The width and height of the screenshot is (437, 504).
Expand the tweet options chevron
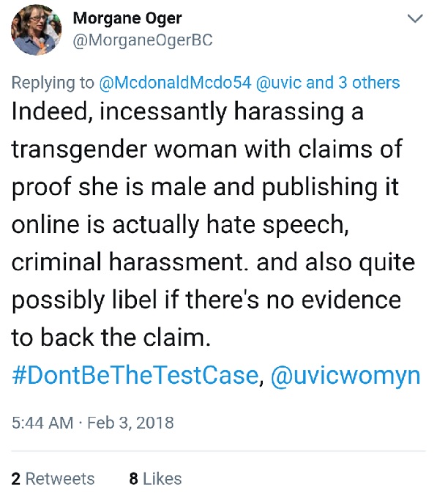point(415,18)
